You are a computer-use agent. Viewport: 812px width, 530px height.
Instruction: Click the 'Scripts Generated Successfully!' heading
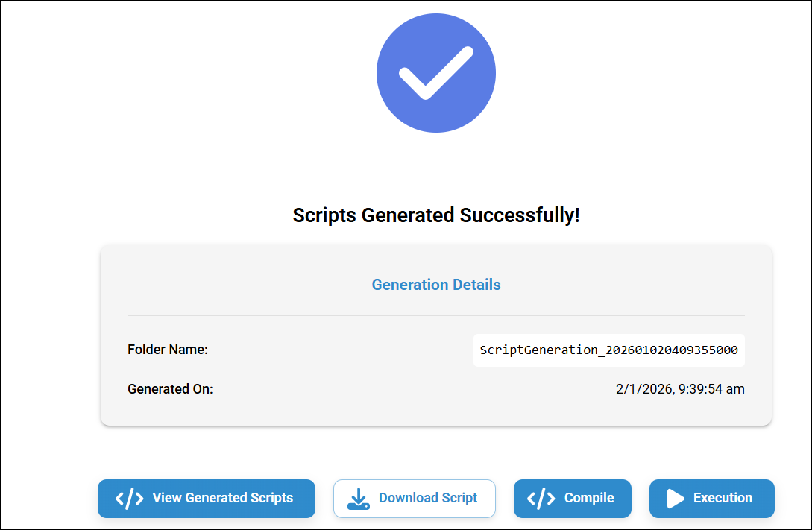pyautogui.click(x=436, y=216)
